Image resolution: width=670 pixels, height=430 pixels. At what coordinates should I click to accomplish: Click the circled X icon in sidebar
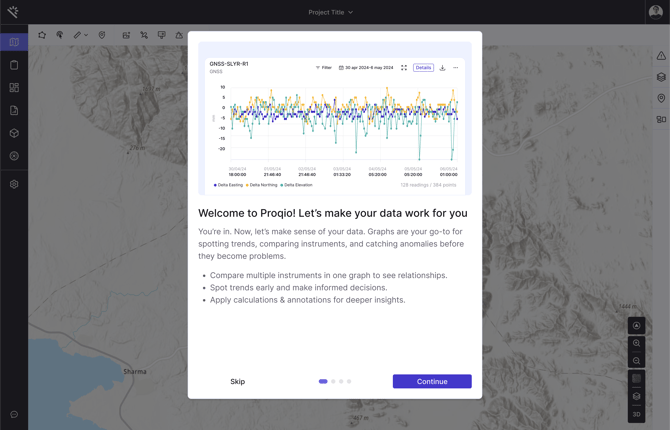click(x=14, y=156)
